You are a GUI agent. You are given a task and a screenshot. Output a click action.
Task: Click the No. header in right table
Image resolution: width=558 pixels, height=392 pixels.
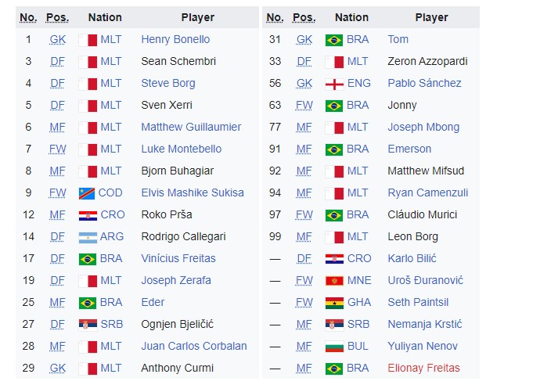pos(275,17)
